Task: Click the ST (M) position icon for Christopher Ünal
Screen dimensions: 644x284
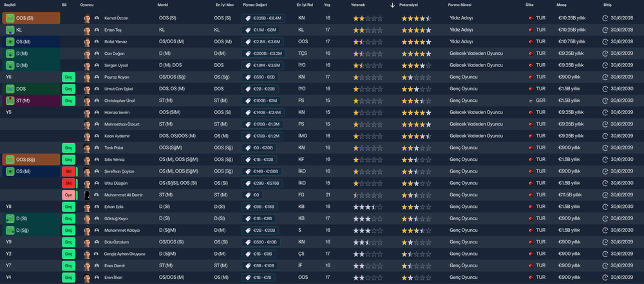Action: pos(10,100)
